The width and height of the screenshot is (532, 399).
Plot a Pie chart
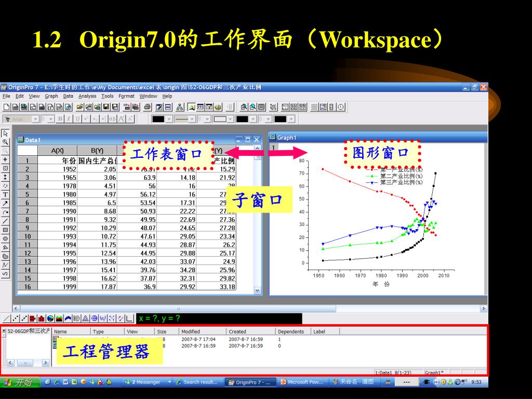tap(50, 318)
